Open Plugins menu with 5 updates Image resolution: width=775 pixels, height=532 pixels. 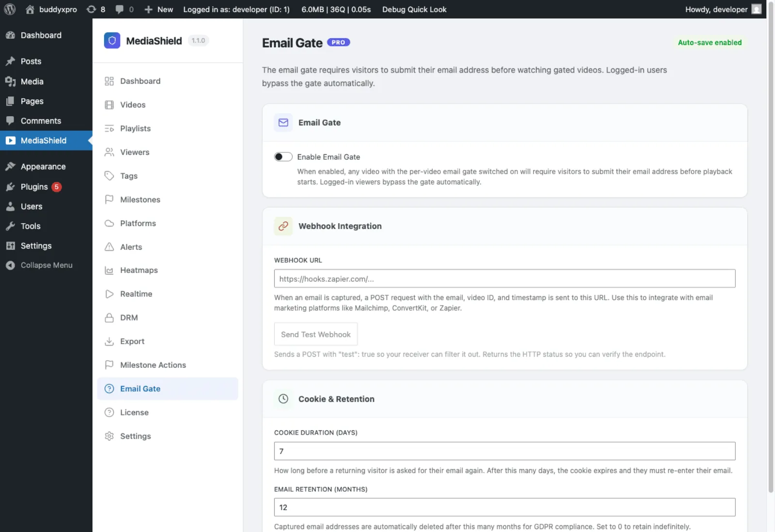point(46,187)
